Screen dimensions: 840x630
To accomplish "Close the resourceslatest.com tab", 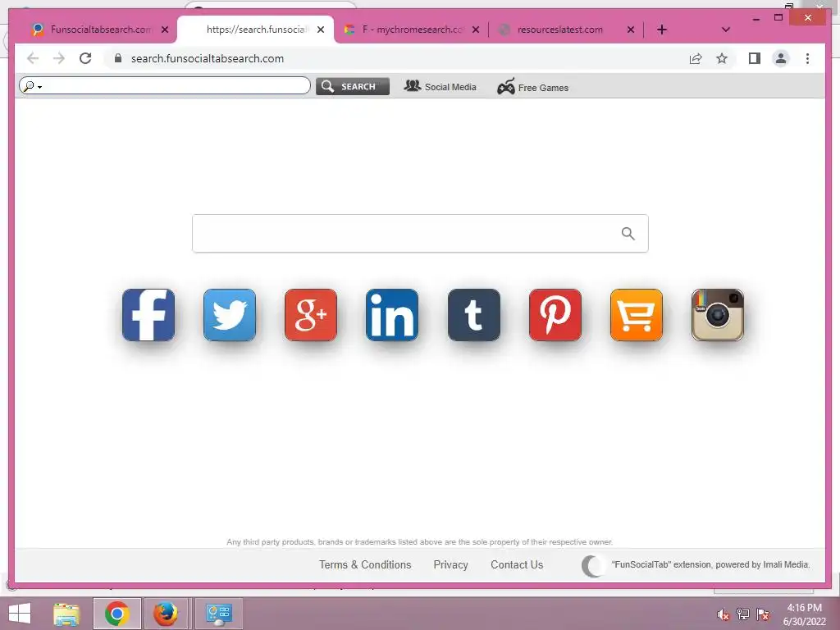I will click(631, 30).
